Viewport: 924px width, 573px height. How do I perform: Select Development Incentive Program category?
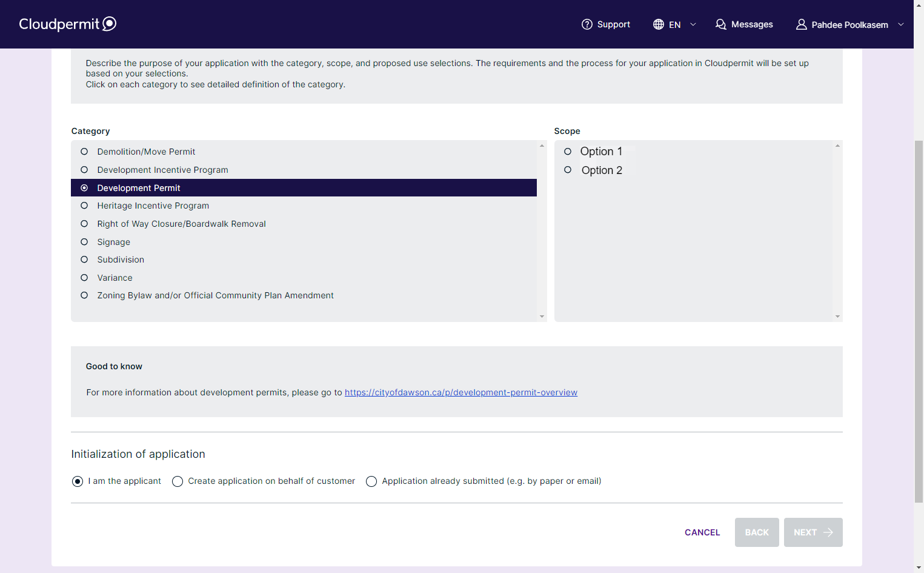coord(304,170)
